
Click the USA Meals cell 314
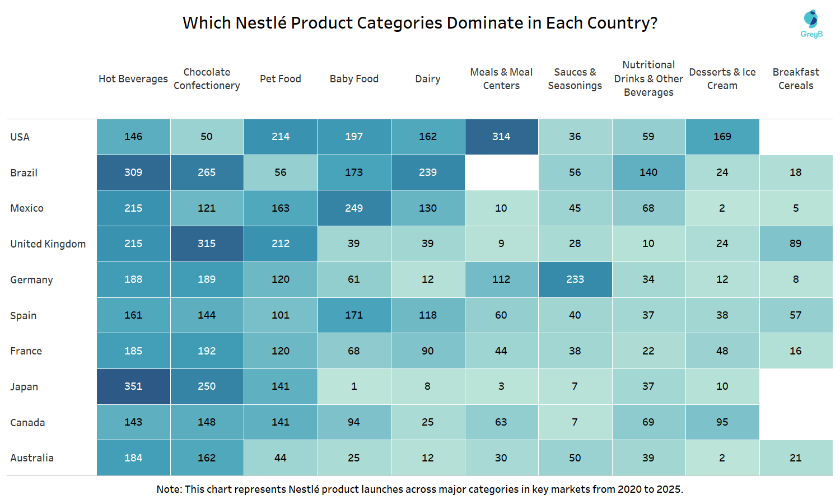pyautogui.click(x=501, y=137)
